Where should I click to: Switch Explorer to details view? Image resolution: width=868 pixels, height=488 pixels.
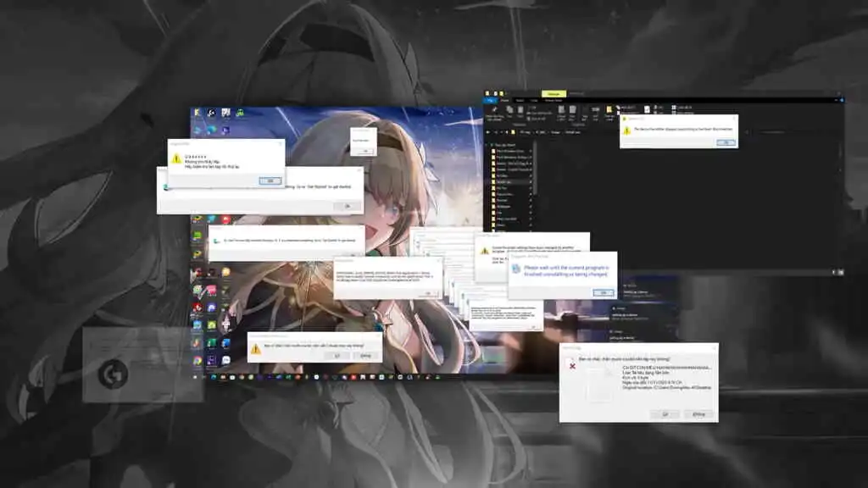pos(834,272)
